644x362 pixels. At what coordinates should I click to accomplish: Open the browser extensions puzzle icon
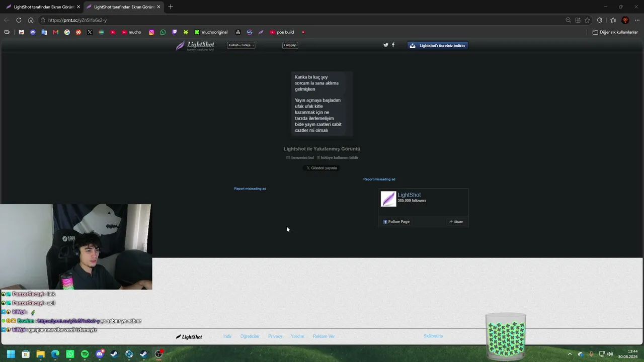pos(599,20)
